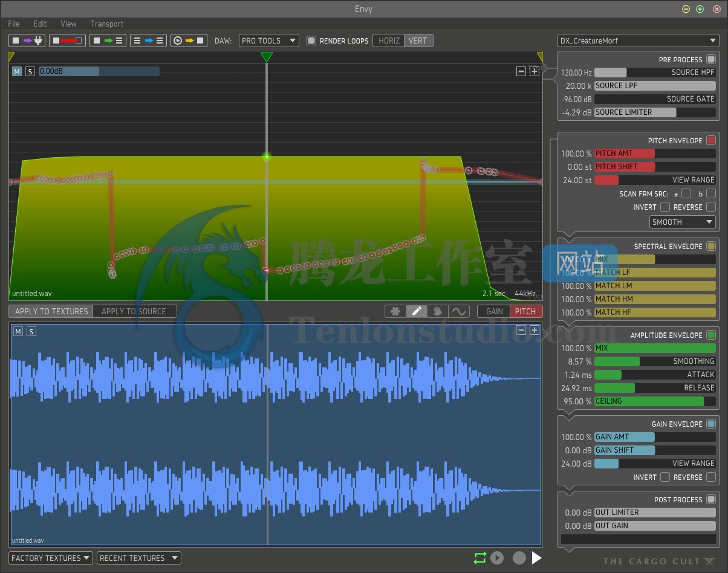Image resolution: width=728 pixels, height=573 pixels.
Task: Zoom in source waveform with plus button
Action: (535, 71)
